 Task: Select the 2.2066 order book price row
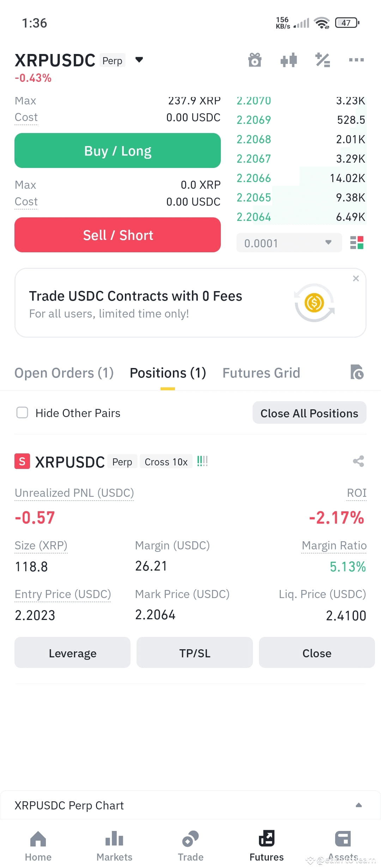tap(301, 178)
